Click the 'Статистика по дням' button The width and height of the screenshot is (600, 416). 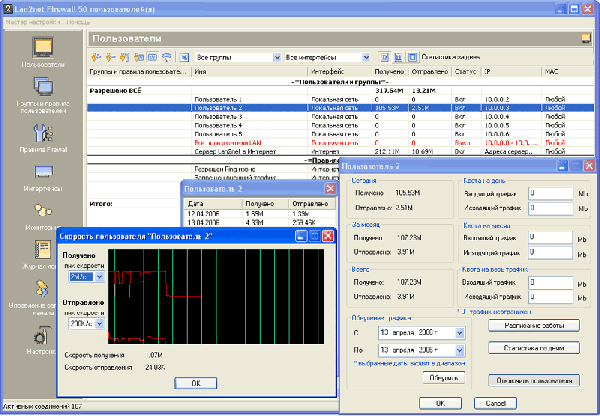535,347
